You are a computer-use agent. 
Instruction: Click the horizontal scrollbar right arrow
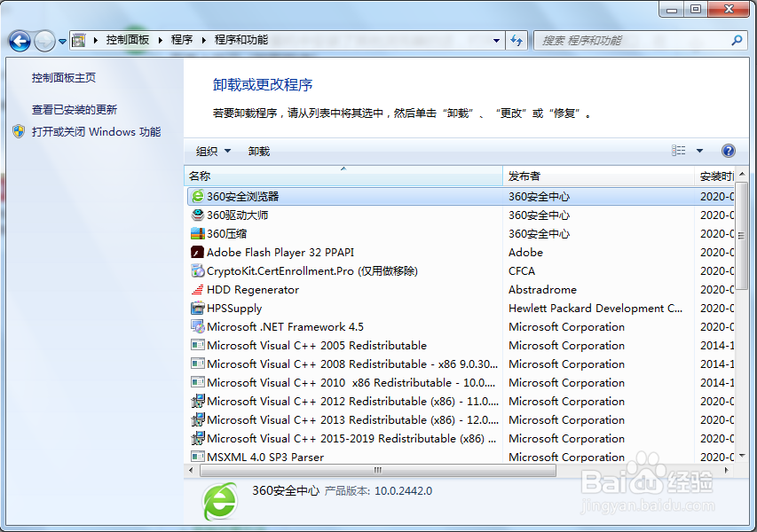(x=727, y=470)
